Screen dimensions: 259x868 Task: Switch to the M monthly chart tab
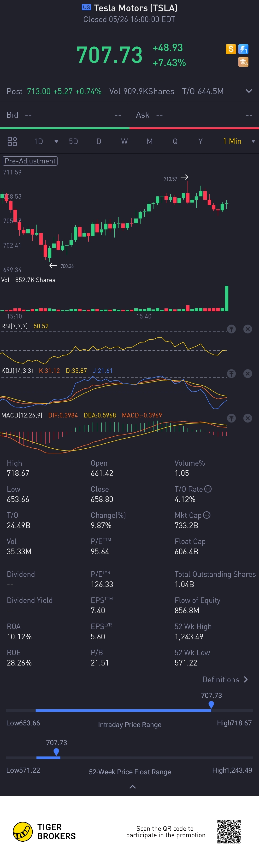click(x=150, y=141)
